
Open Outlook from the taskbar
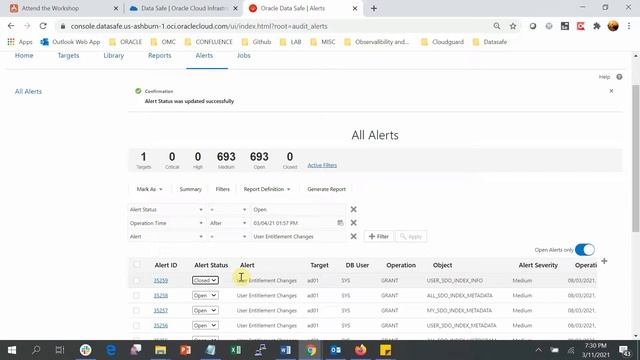pos(336,350)
